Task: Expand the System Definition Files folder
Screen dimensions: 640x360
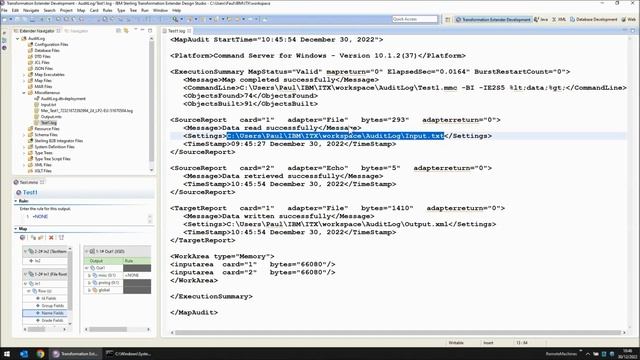Action: [x=24, y=147]
